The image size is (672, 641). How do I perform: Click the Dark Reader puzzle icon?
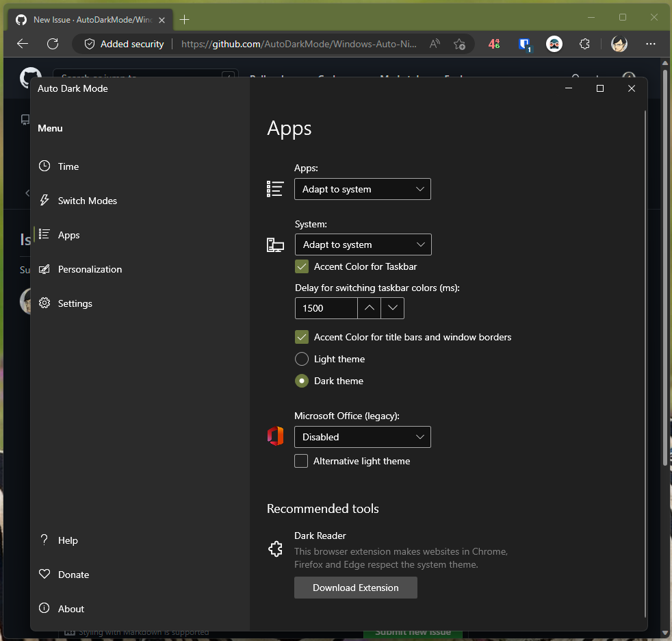pyautogui.click(x=275, y=549)
